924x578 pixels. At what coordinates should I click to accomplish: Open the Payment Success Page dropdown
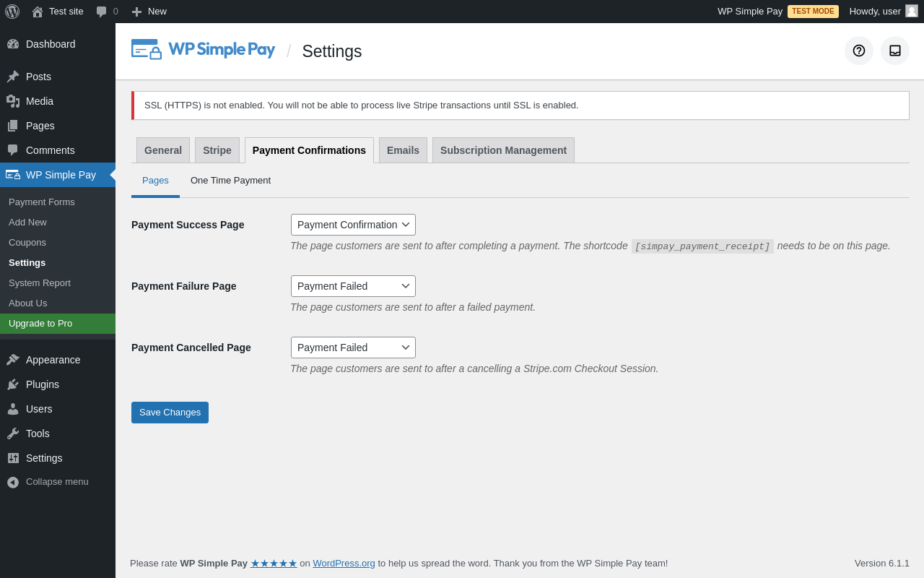(x=353, y=225)
